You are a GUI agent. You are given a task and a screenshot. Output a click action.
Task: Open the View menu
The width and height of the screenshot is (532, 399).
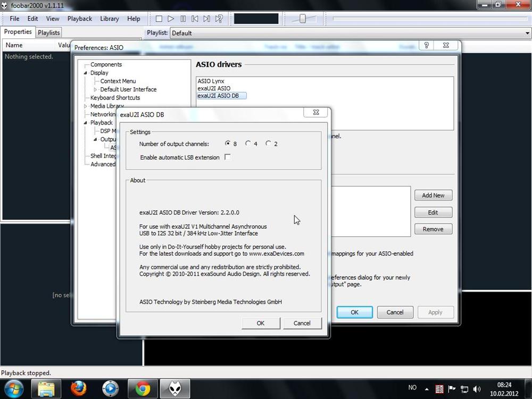[53, 19]
